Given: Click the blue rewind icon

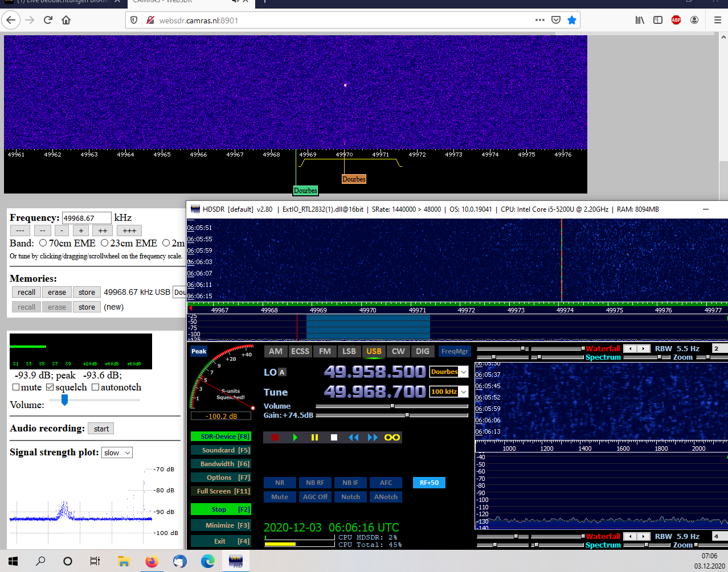Looking at the screenshot, I should (x=354, y=437).
